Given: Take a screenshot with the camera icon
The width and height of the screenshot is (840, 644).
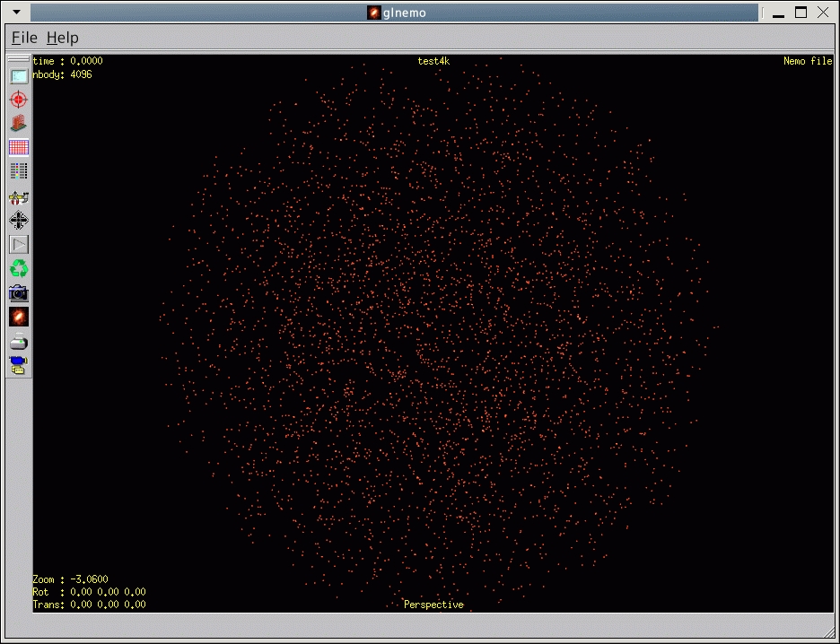Looking at the screenshot, I should click(x=19, y=292).
